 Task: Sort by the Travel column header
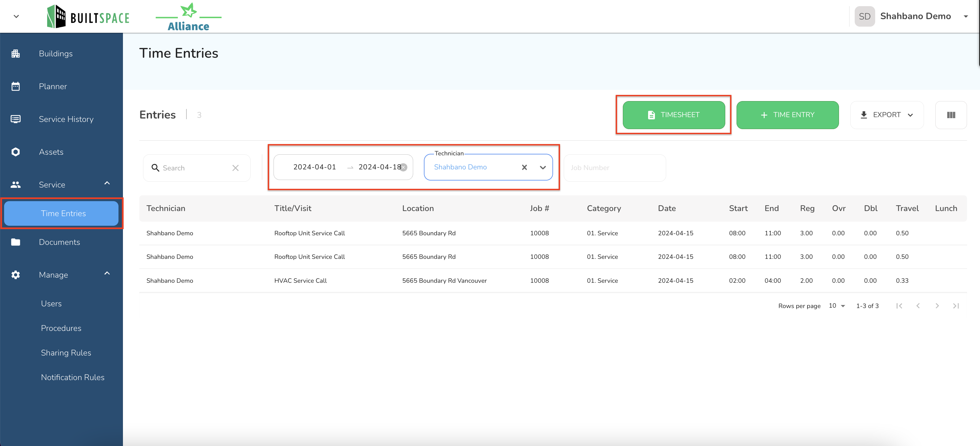[x=907, y=209]
